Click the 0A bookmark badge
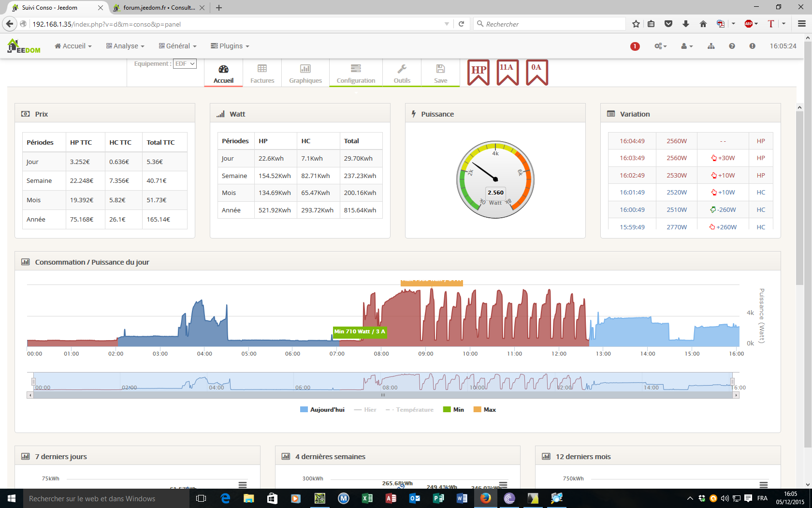The width and height of the screenshot is (812, 508). point(537,73)
